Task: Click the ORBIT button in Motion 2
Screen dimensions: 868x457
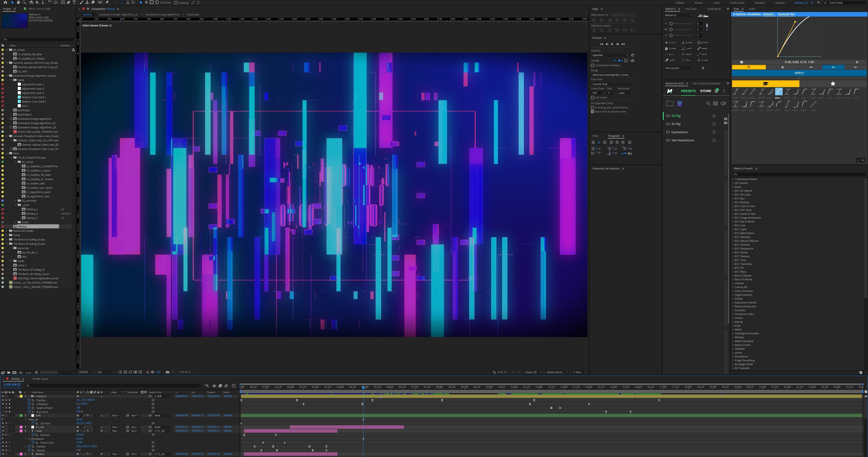Action: [x=687, y=54]
